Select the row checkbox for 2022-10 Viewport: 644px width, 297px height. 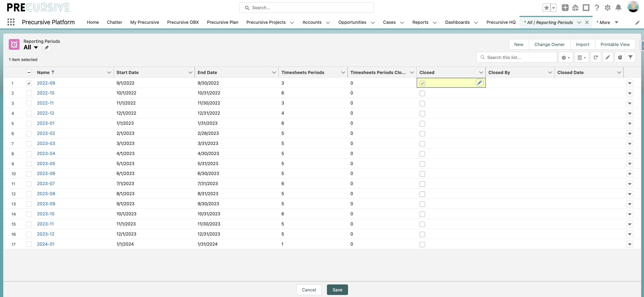pyautogui.click(x=29, y=93)
